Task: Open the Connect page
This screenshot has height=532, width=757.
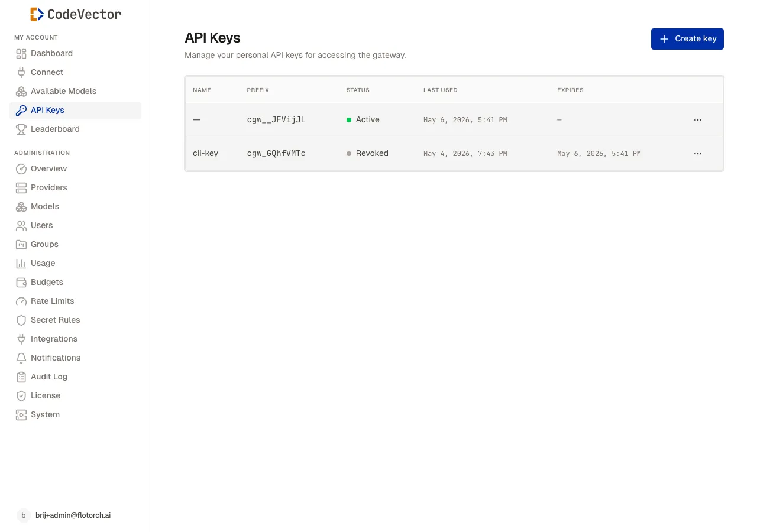Action: point(76,73)
